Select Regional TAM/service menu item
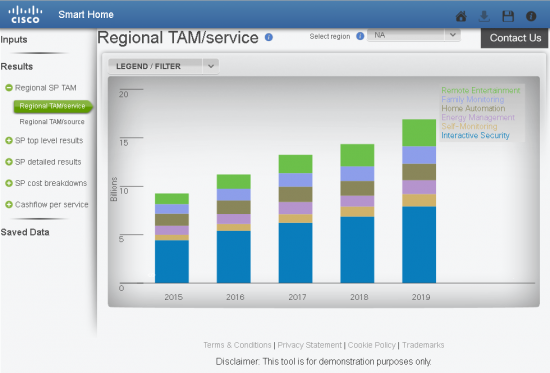This screenshot has height=373, width=550. (x=53, y=106)
